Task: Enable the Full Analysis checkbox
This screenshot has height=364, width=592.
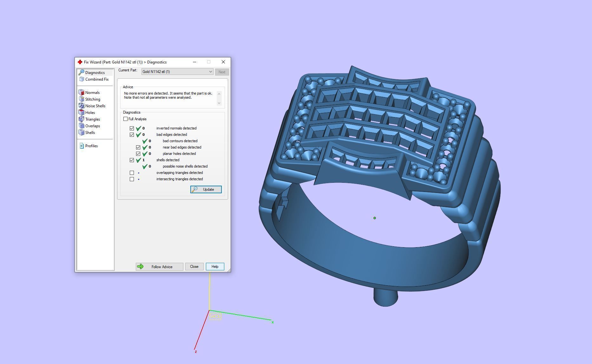Action: pos(126,119)
